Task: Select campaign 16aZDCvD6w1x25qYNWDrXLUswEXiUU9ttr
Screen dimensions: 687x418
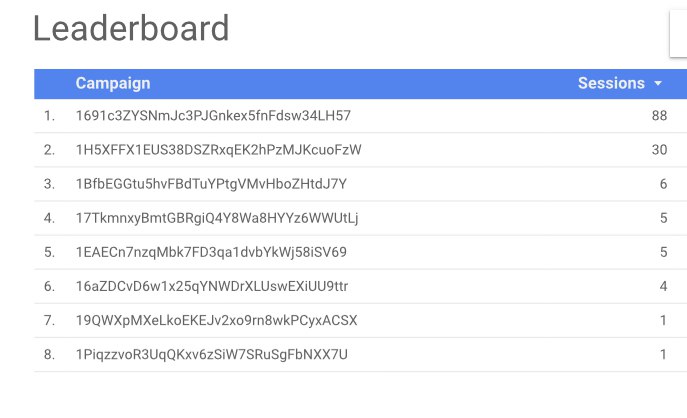Action: point(212,287)
